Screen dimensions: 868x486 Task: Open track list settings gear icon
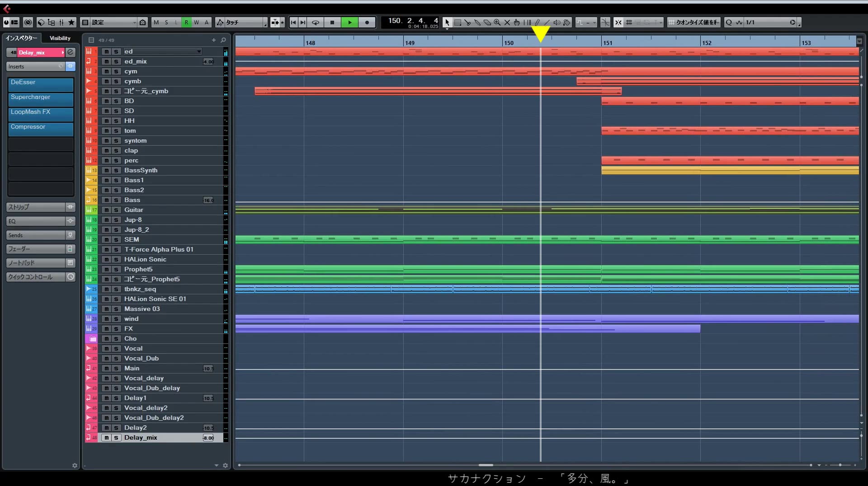point(226,465)
